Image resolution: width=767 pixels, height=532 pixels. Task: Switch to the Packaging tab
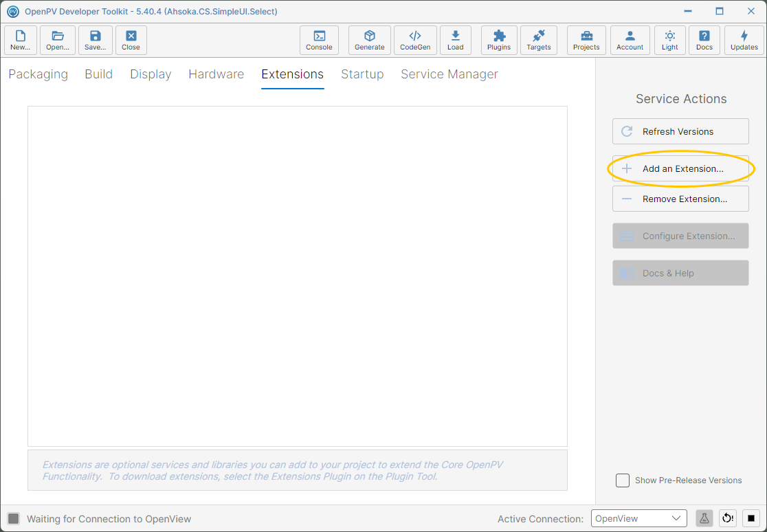pos(38,74)
